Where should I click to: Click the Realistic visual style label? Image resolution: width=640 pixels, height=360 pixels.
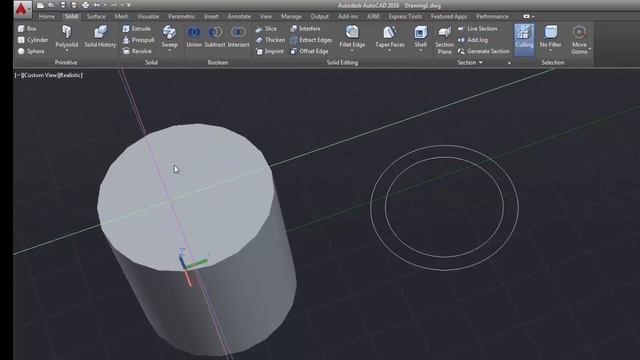[x=71, y=76]
